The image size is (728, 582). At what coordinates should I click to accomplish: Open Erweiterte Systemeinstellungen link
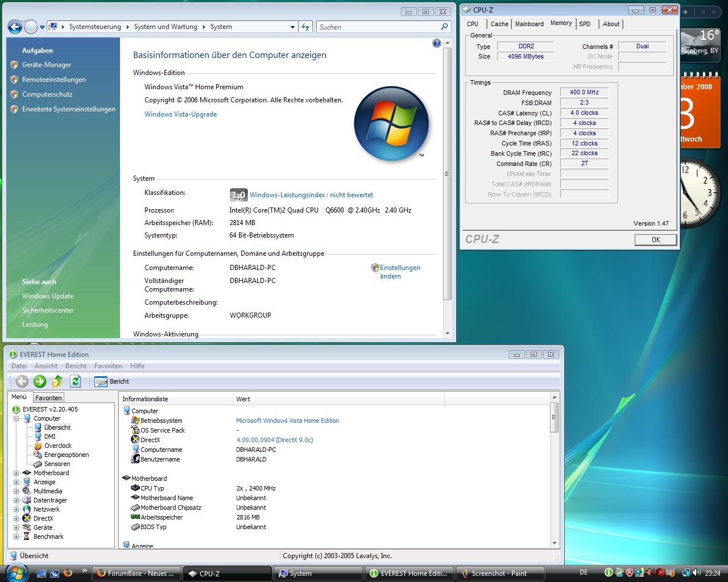pos(69,109)
